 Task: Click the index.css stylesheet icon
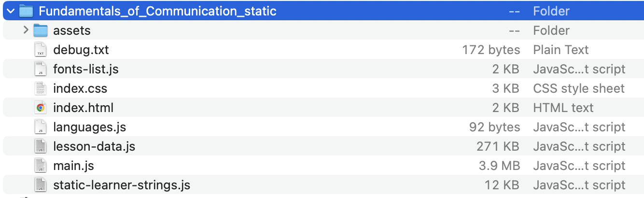coord(41,88)
